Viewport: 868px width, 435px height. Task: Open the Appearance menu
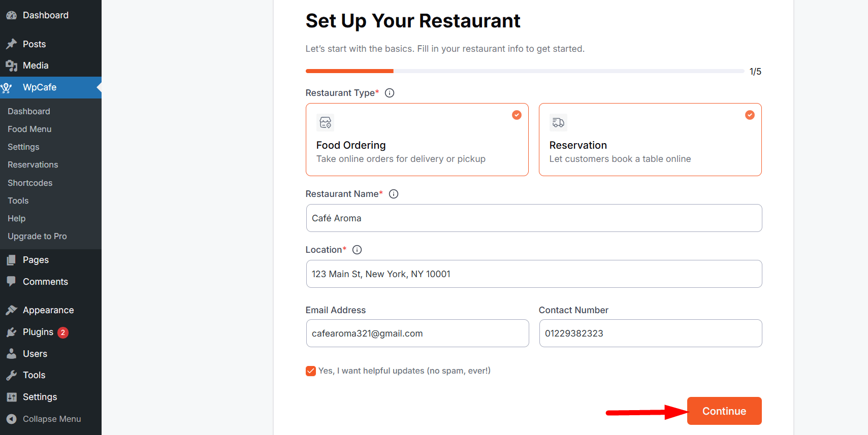[48, 310]
